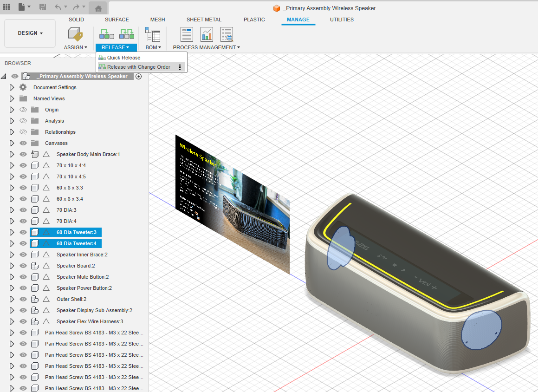This screenshot has width=538, height=392.
Task: Hide 60 Dia Tweeter:3 component
Action: [x=23, y=232]
